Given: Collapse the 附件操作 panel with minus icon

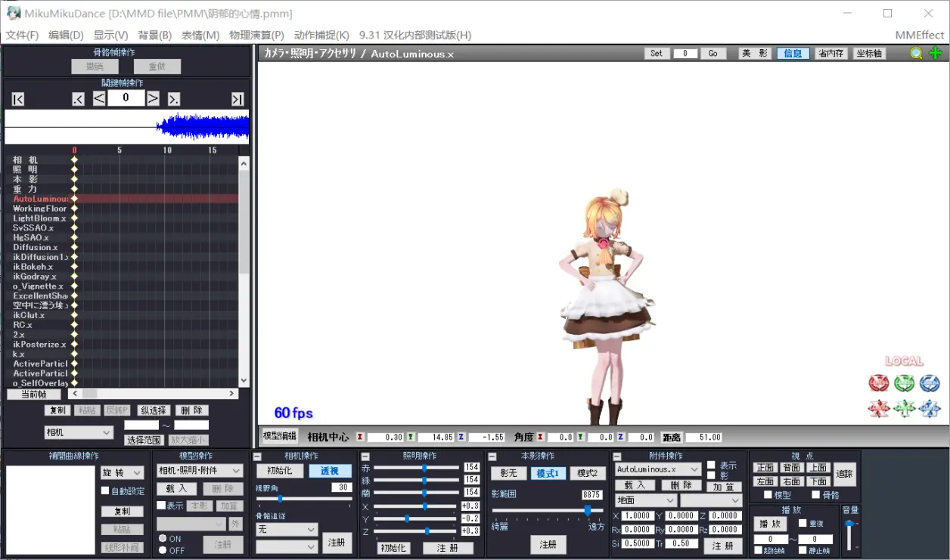Looking at the screenshot, I should [616, 456].
